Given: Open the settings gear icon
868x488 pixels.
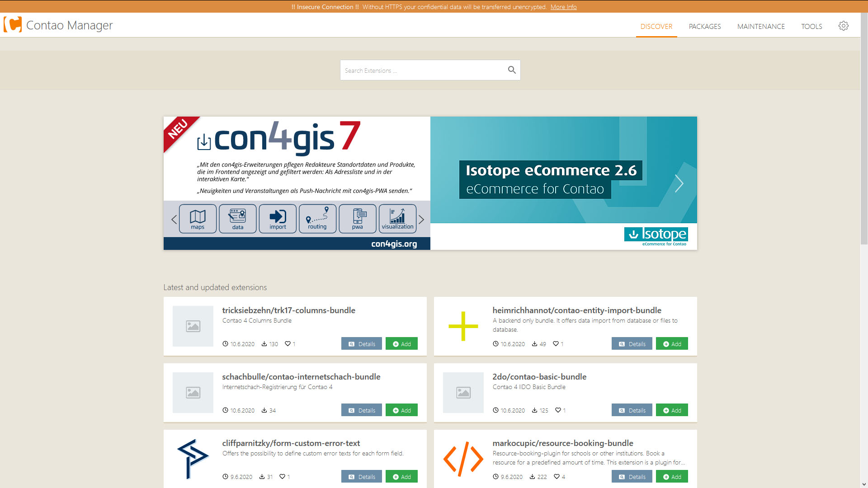Looking at the screenshot, I should (x=843, y=26).
